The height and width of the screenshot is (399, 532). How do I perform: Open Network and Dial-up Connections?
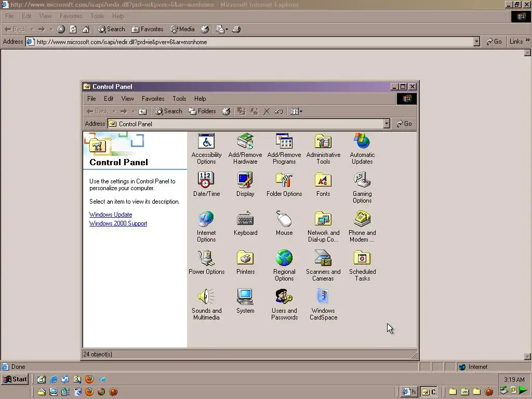(x=323, y=227)
